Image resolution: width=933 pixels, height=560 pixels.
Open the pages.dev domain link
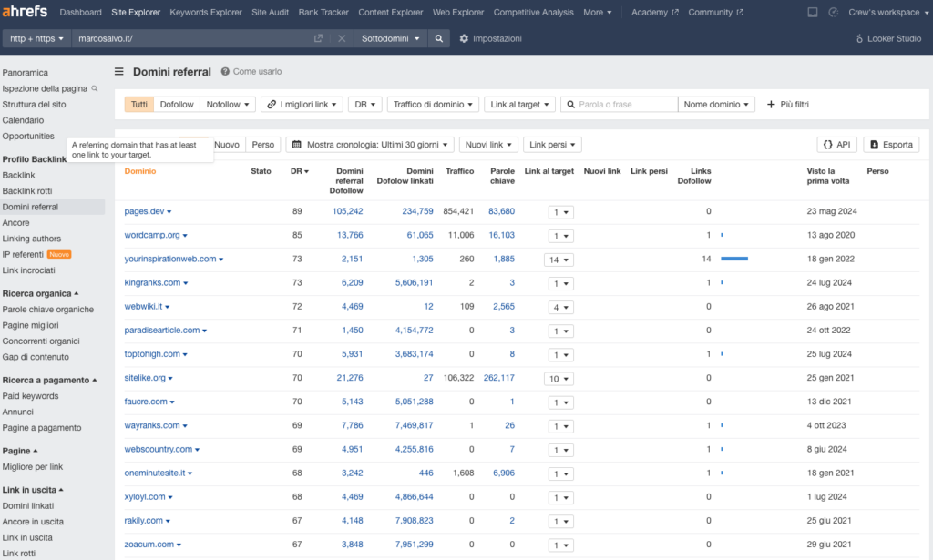click(144, 211)
